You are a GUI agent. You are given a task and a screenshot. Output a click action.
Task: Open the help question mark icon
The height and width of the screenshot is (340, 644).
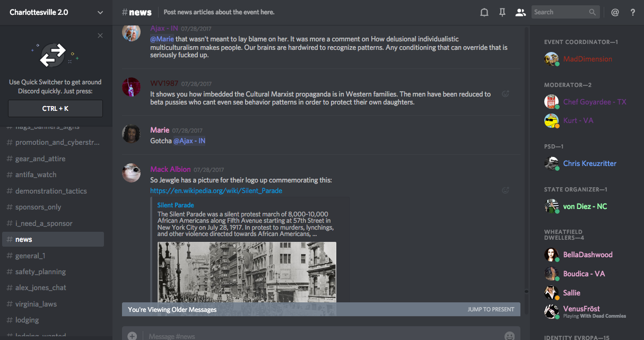[633, 12]
